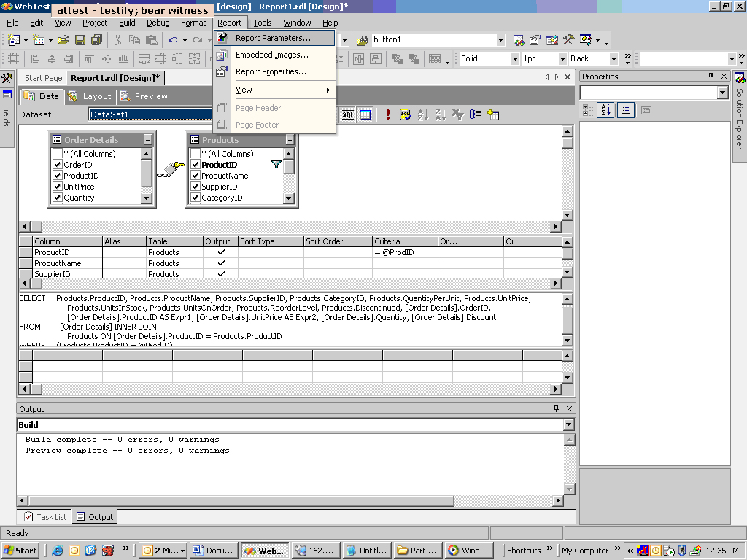Click the Paste clipboard icon
This screenshot has width=747, height=560.
coord(152,40)
